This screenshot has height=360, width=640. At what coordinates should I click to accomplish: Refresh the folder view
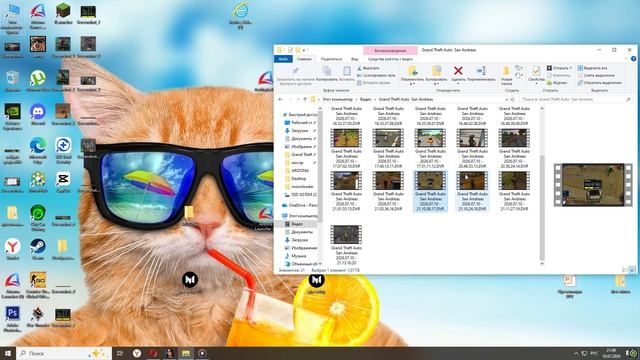[513, 99]
